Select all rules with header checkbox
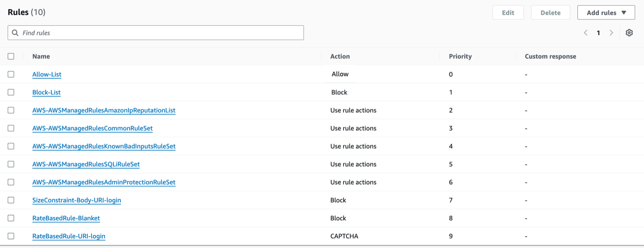Image resolution: width=644 pixels, height=248 pixels. click(x=11, y=56)
